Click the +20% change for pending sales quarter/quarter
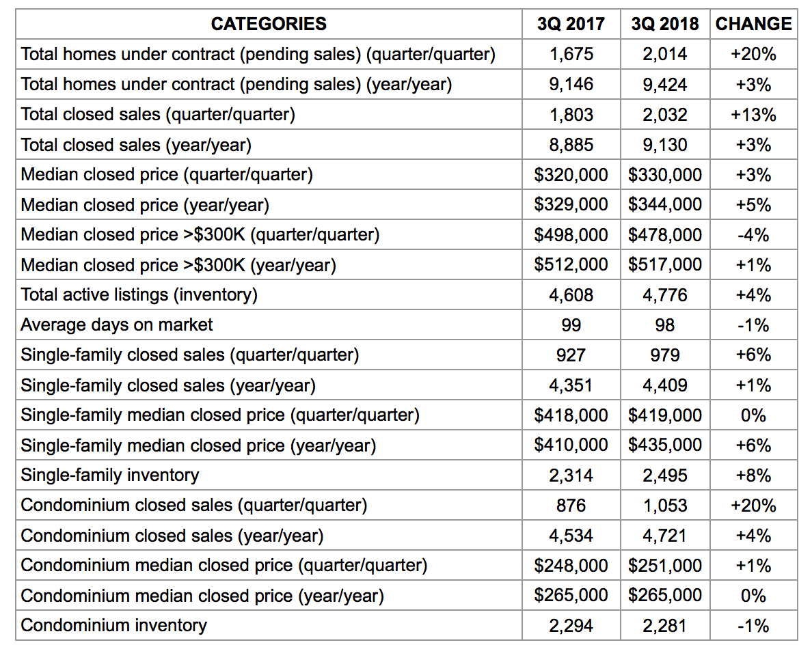 753,54
